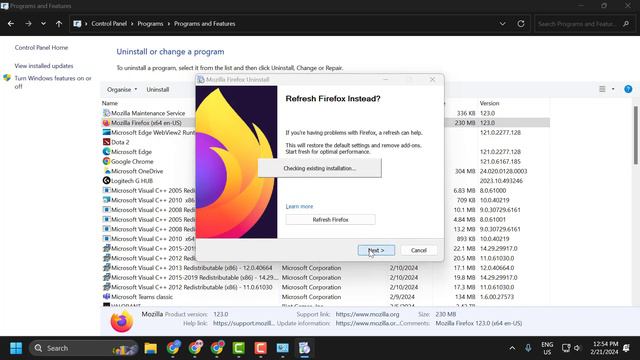The width and height of the screenshot is (640, 360).
Task: Open the Organise dropdown menu
Action: click(x=122, y=89)
